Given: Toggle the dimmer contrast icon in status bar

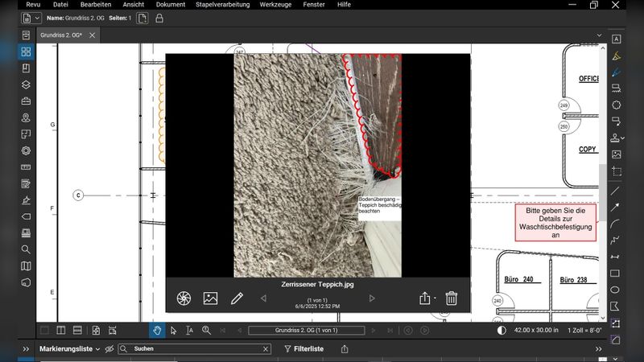Looking at the screenshot, I should (502, 331).
